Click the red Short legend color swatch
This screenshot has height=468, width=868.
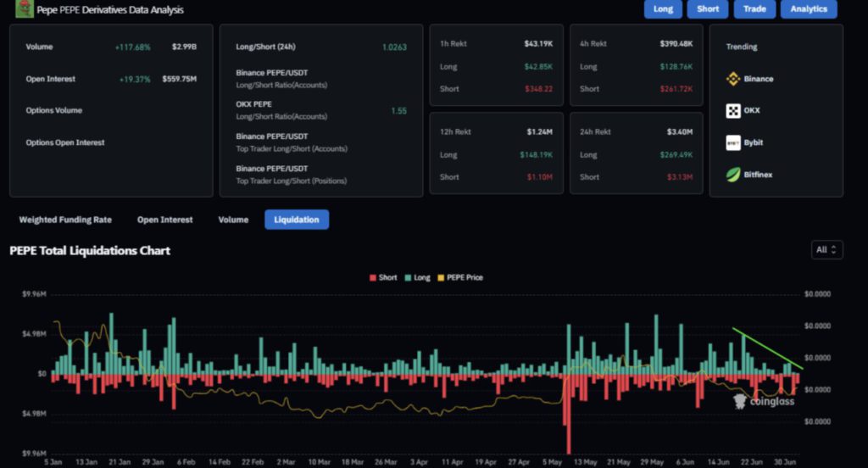tap(373, 277)
